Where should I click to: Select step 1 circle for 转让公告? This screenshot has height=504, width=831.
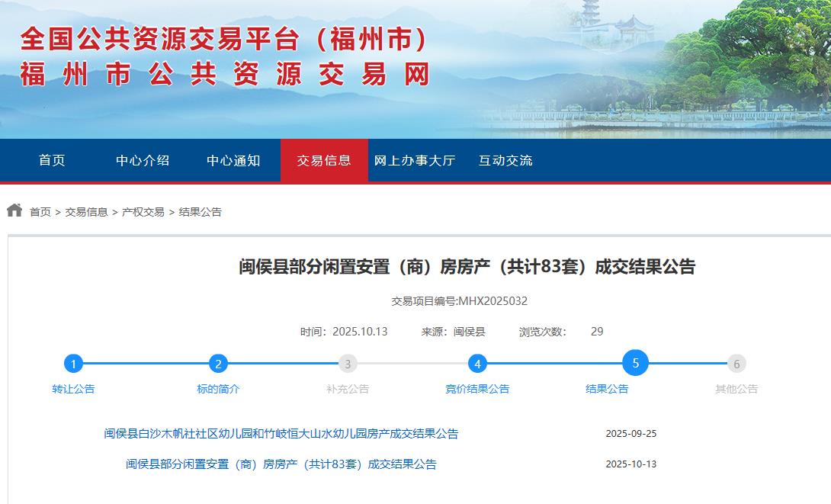[x=73, y=364]
